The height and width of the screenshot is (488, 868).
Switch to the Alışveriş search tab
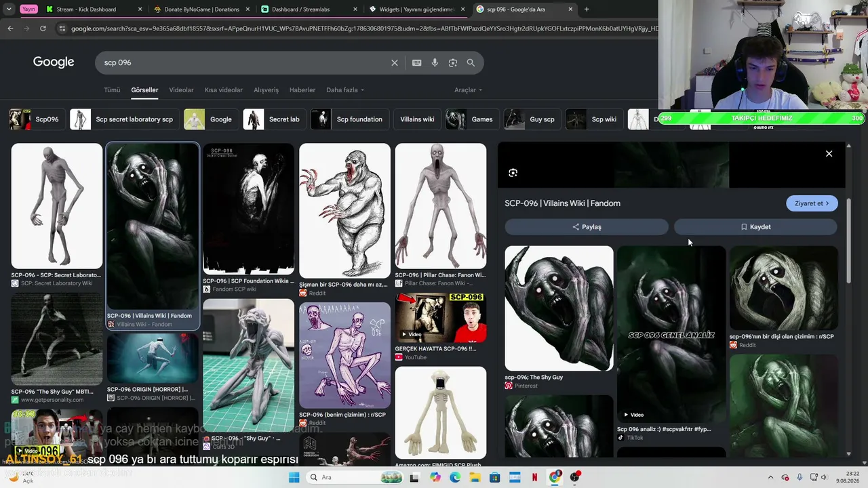(266, 90)
